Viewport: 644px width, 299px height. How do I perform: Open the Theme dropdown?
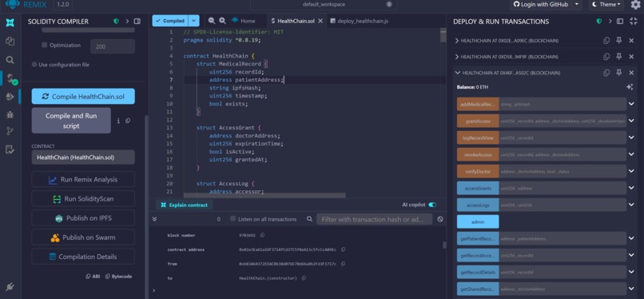tap(606, 5)
